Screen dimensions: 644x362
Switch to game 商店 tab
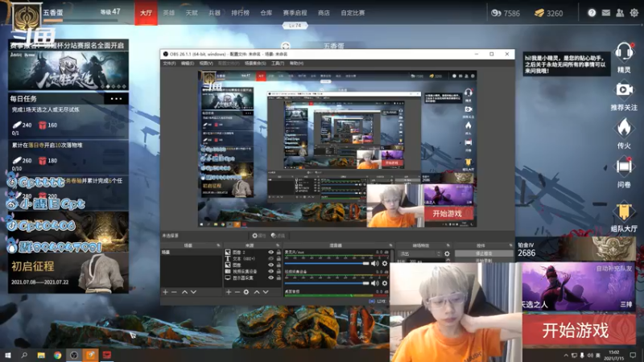tap(324, 13)
